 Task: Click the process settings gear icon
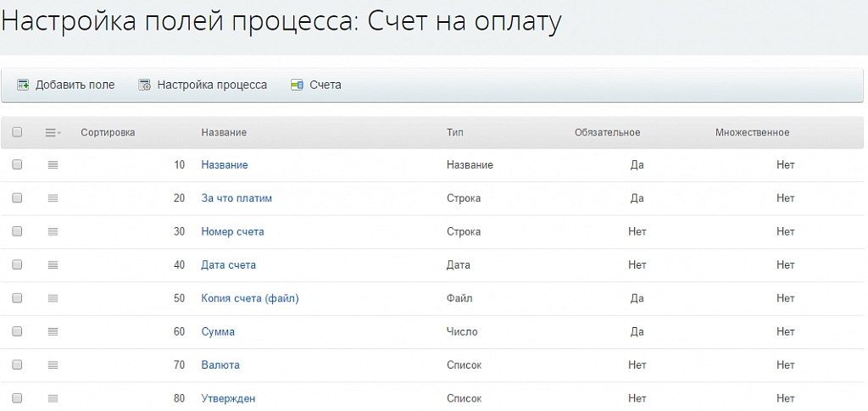point(144,86)
